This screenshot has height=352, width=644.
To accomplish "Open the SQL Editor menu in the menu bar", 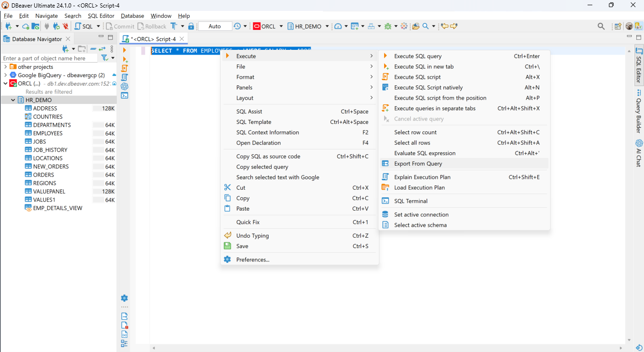I will 101,16.
